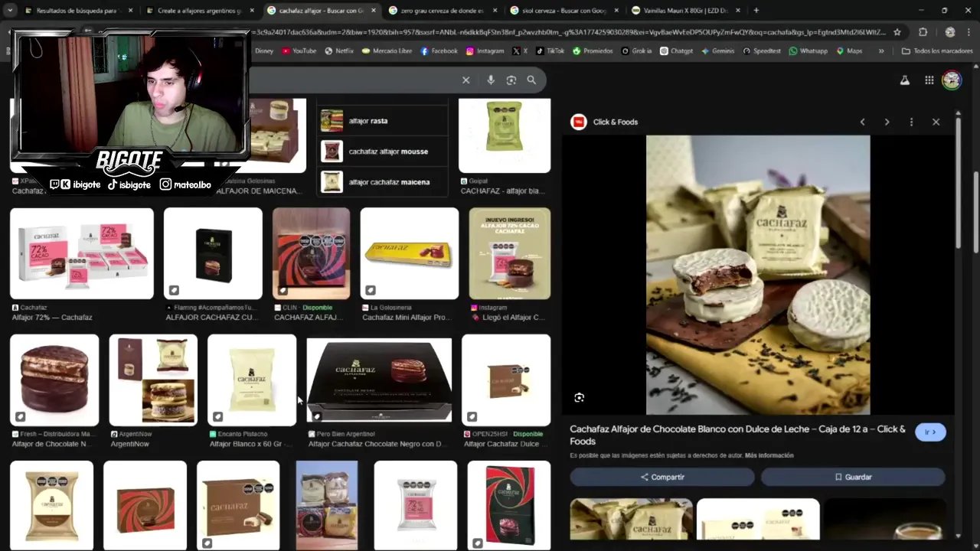Viewport: 980px width, 551px height.
Task: Open the X bookmark
Action: 520,51
